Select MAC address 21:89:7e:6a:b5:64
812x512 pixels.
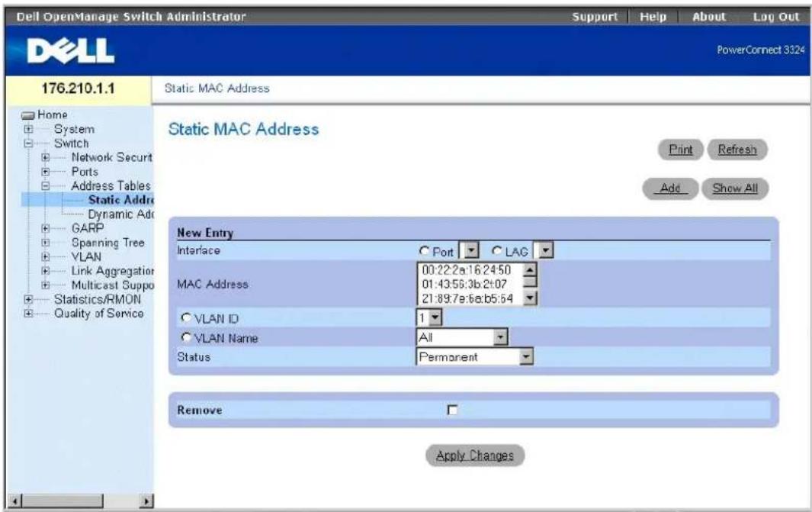click(467, 298)
